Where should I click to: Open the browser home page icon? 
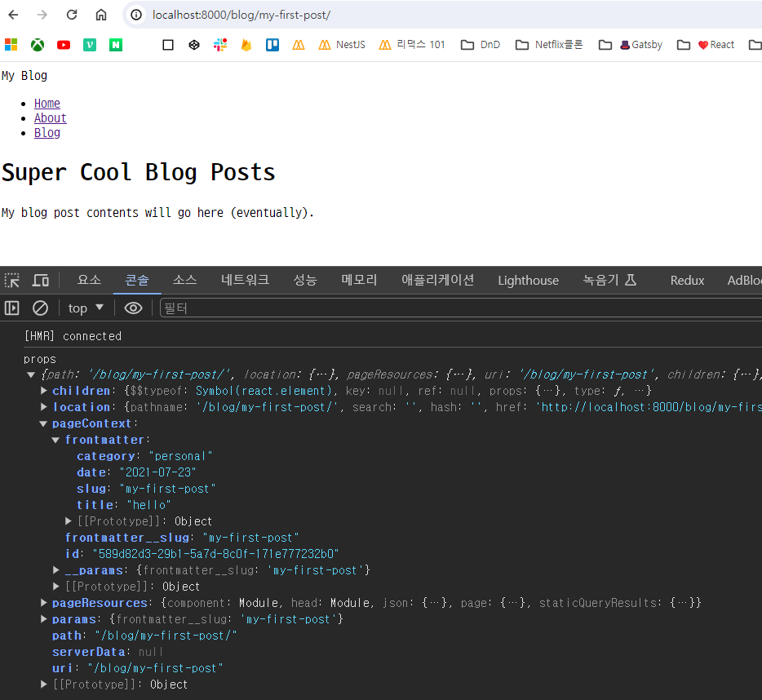[101, 15]
